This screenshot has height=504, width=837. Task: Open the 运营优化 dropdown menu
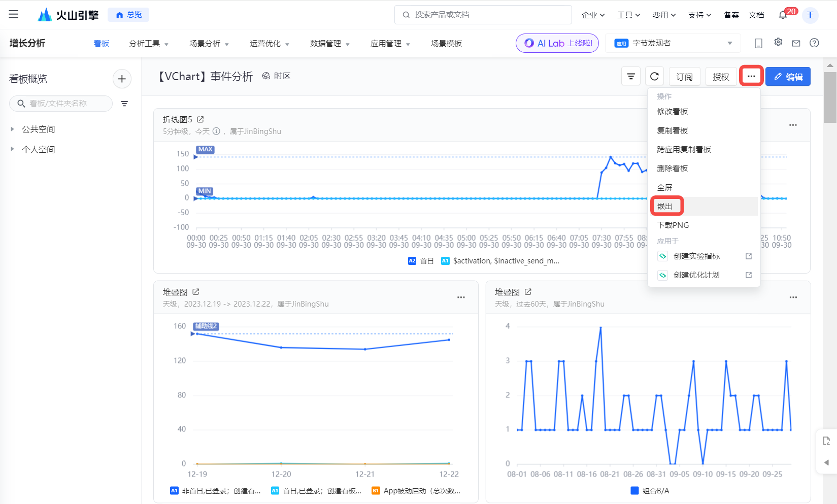[x=270, y=44]
